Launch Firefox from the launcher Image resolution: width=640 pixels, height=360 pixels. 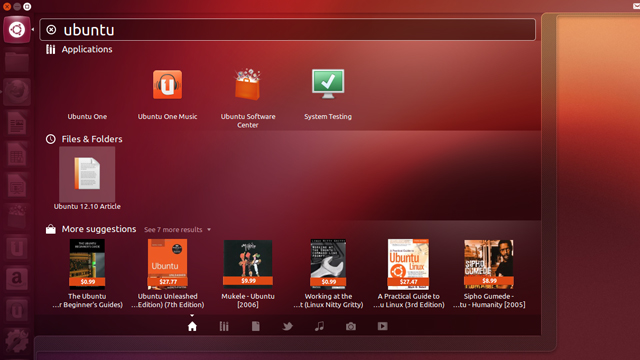tap(17, 92)
